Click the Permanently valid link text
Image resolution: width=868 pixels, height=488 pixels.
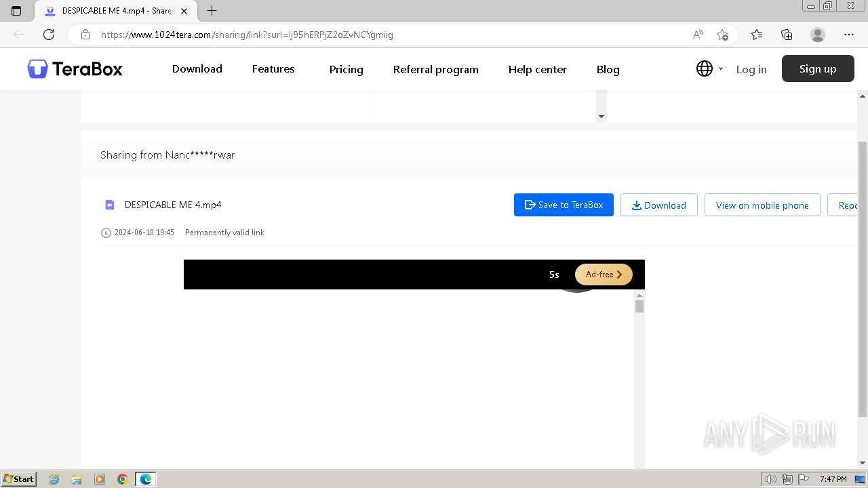click(224, 232)
